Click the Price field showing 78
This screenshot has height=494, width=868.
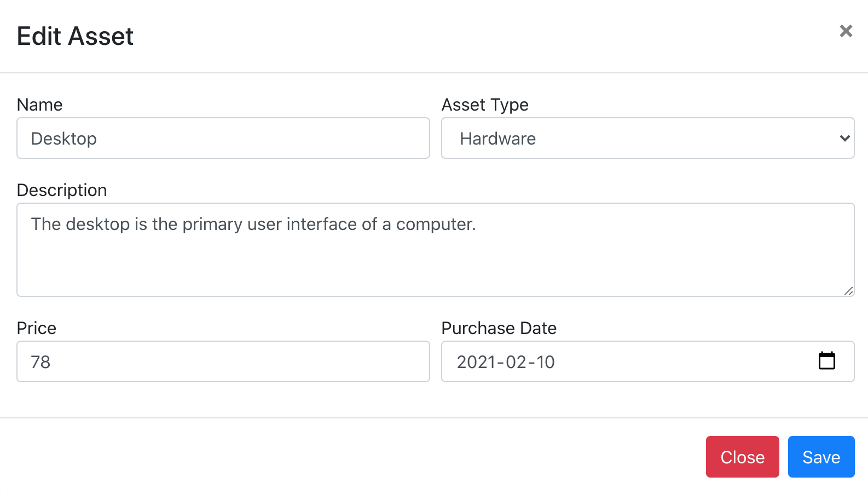[x=223, y=361]
